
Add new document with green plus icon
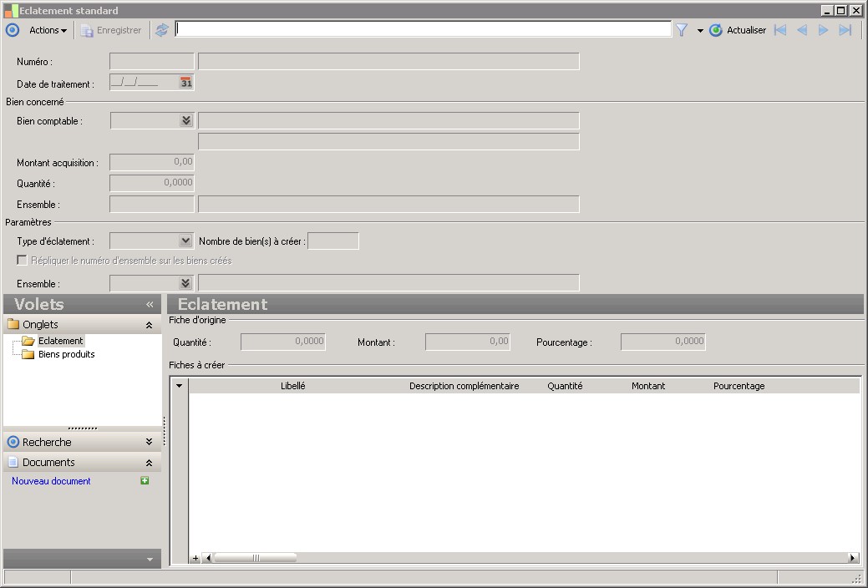click(145, 481)
